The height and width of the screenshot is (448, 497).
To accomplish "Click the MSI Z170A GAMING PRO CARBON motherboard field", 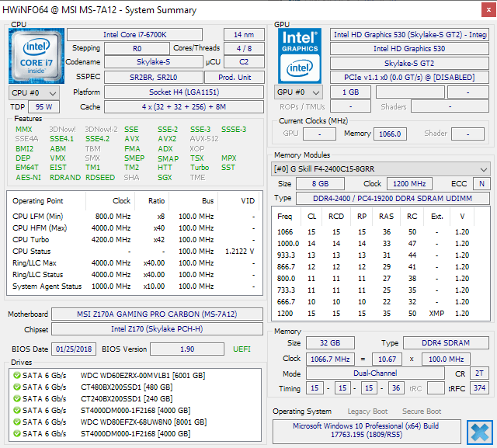I will point(157,314).
